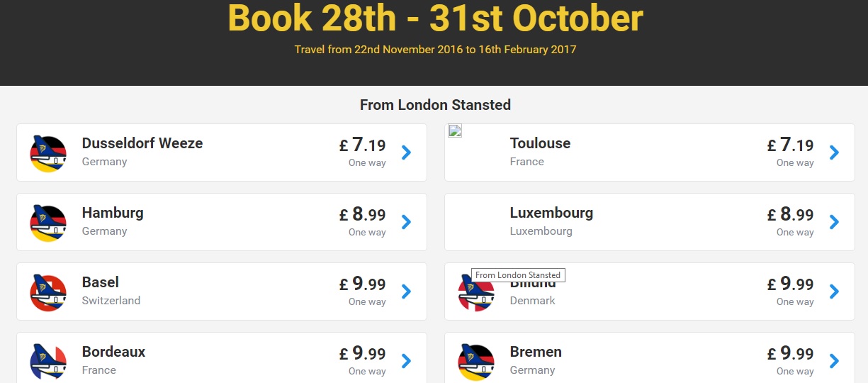
Task: Click the Bremen German flag plane icon
Action: pyautogui.click(x=476, y=361)
